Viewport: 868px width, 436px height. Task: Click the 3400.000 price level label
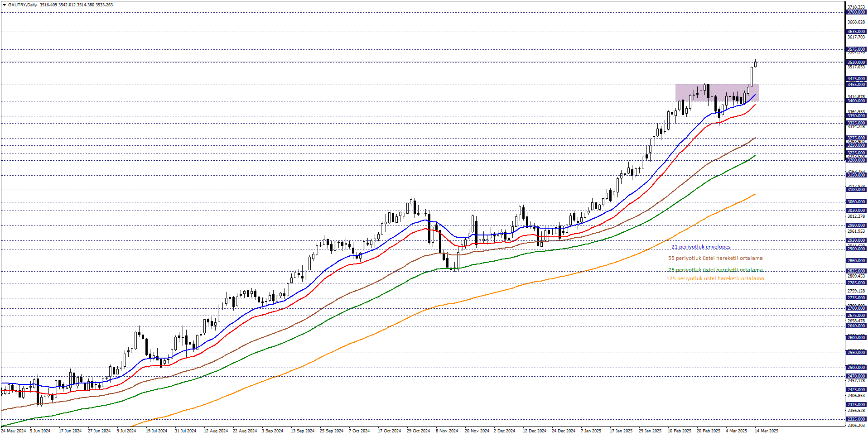(x=856, y=101)
